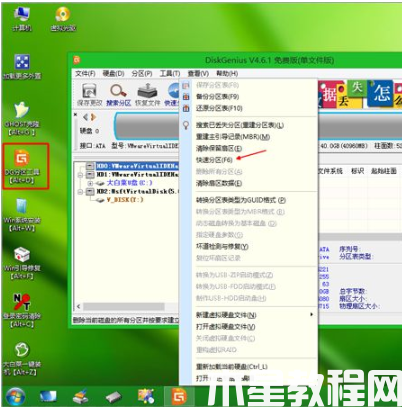Click 保存更改 toolbar icon in DiskGenius
Image resolution: width=402 pixels, height=407 pixels.
[89, 94]
